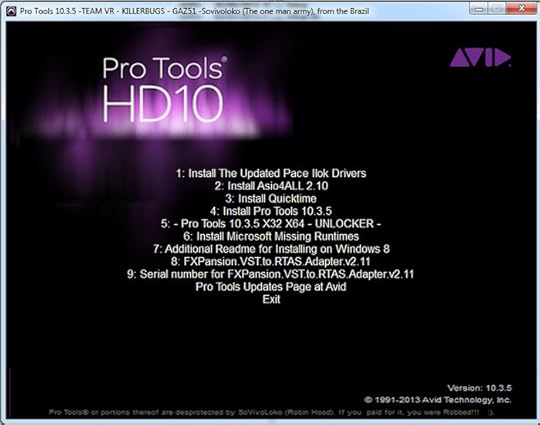The height and width of the screenshot is (425, 540).
Task: Choose Install Asio4ALL 2.10
Action: (271, 186)
